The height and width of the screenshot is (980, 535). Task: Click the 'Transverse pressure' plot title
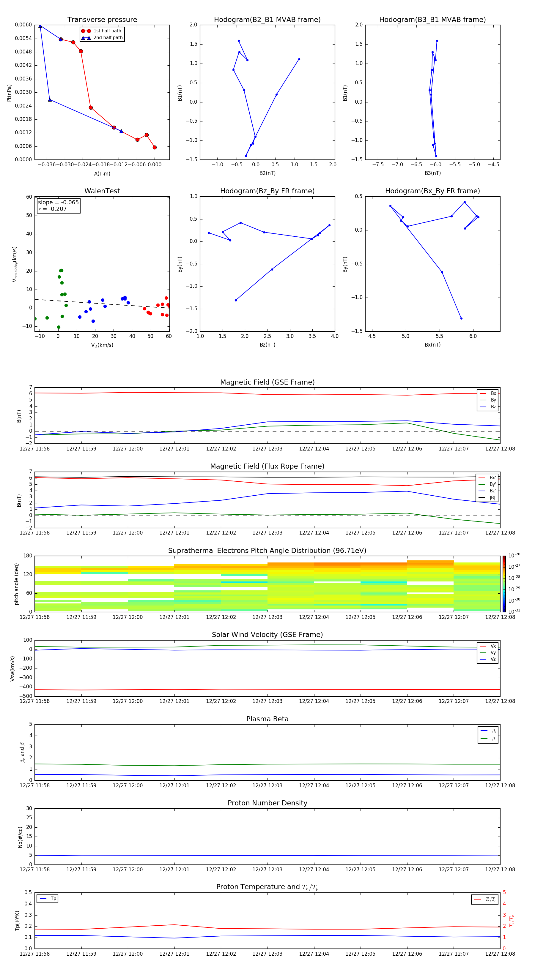pos(102,20)
